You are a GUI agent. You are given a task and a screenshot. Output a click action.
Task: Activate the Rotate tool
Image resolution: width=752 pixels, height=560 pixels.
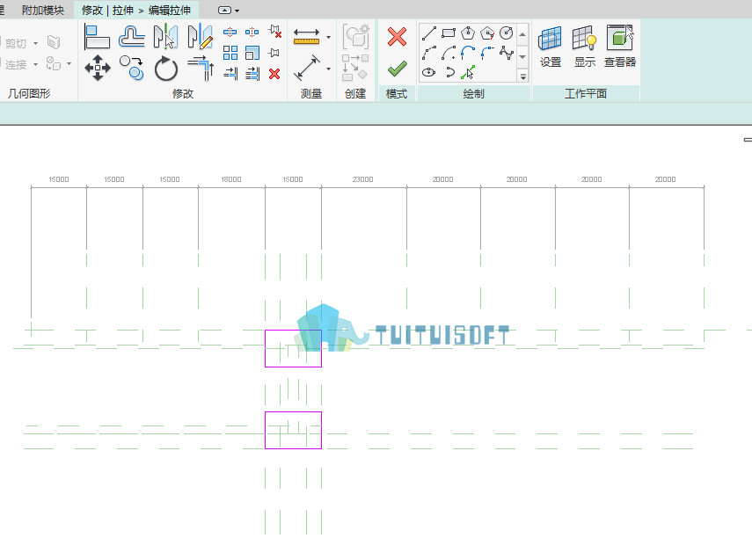[x=166, y=69]
